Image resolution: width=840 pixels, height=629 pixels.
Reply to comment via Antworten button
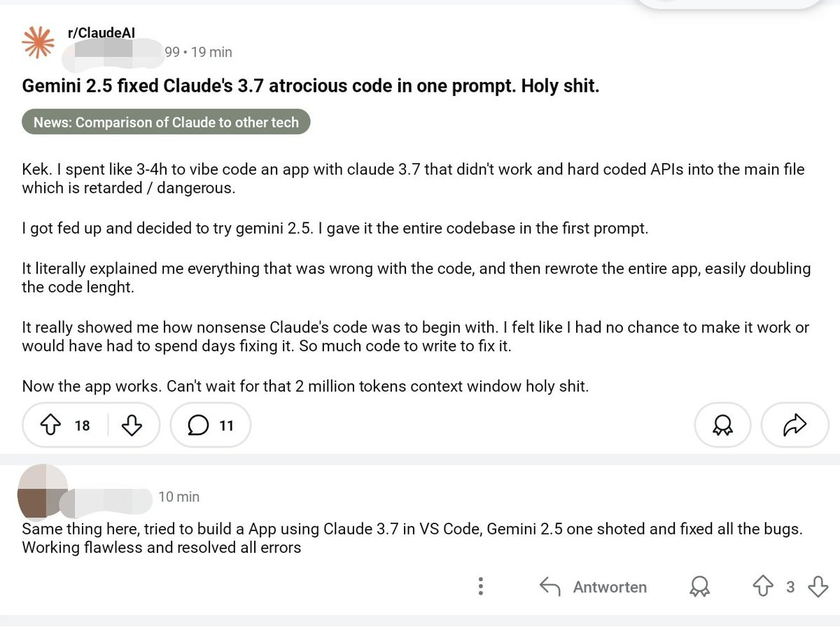pos(594,587)
